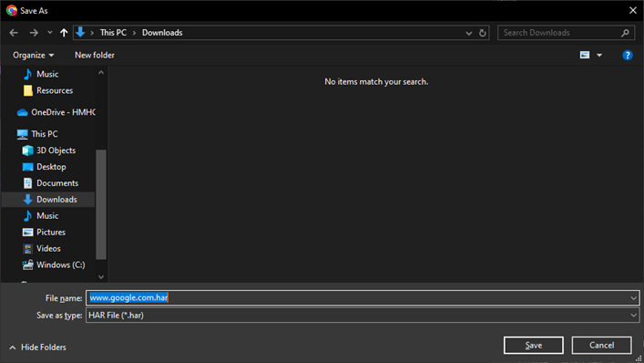Click the search magnifier icon

(625, 33)
